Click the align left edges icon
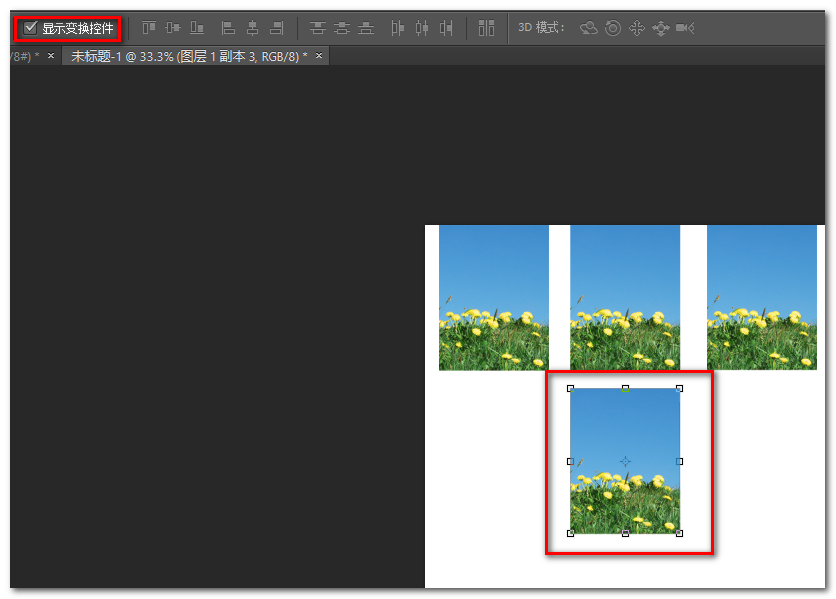Image resolution: width=836 pixels, height=599 pixels. coord(228,27)
